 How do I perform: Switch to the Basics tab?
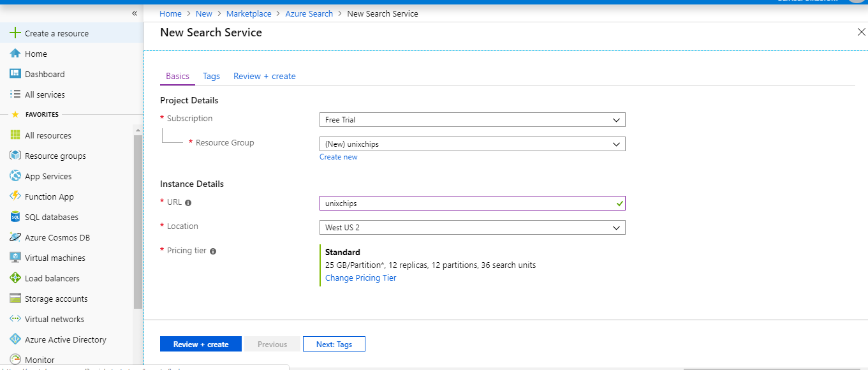pos(177,76)
